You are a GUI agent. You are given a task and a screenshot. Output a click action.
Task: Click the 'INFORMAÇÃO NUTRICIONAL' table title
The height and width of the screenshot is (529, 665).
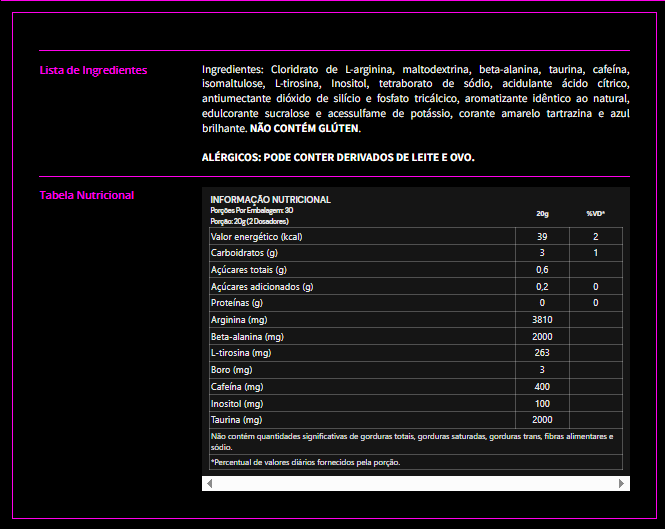(270, 200)
